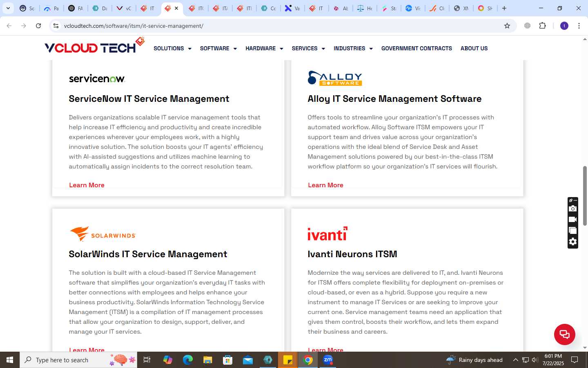Open the browser extensions puzzle icon

(542, 26)
